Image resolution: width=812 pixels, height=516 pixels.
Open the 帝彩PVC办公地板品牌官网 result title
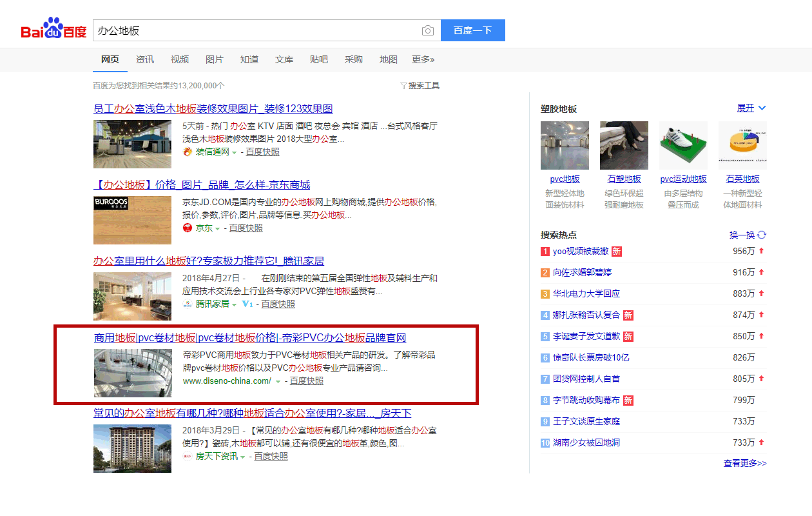click(250, 338)
